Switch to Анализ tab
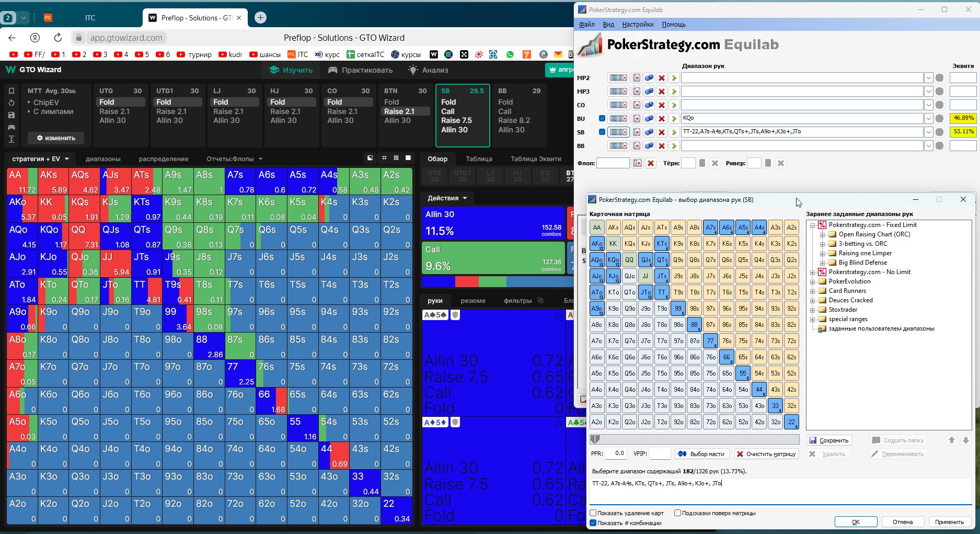This screenshot has height=534, width=980. tap(428, 70)
